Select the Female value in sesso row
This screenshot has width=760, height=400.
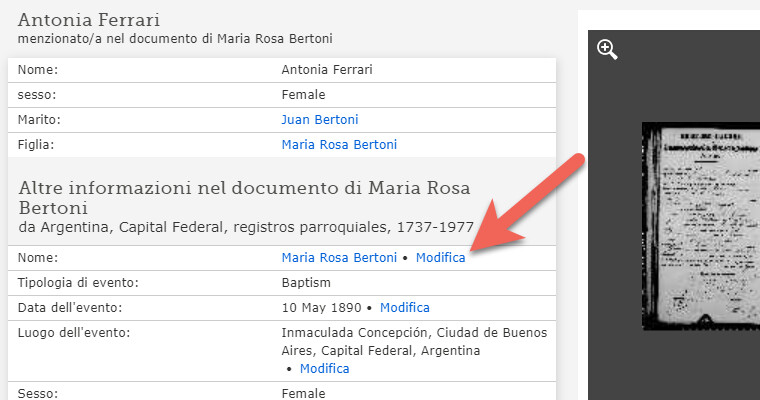[303, 95]
